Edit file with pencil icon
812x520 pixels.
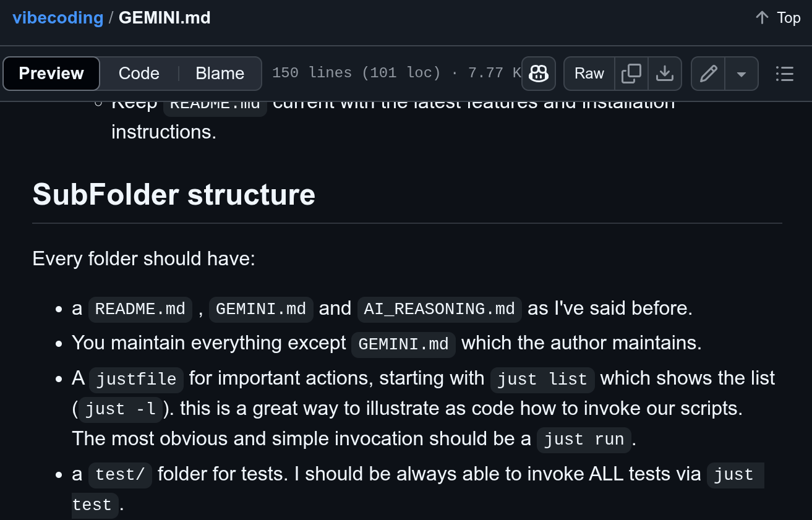[708, 74]
